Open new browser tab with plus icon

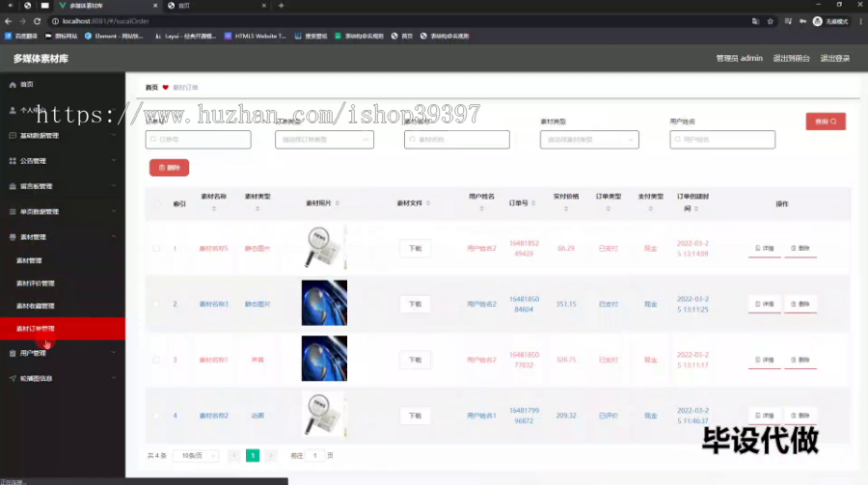(x=282, y=6)
